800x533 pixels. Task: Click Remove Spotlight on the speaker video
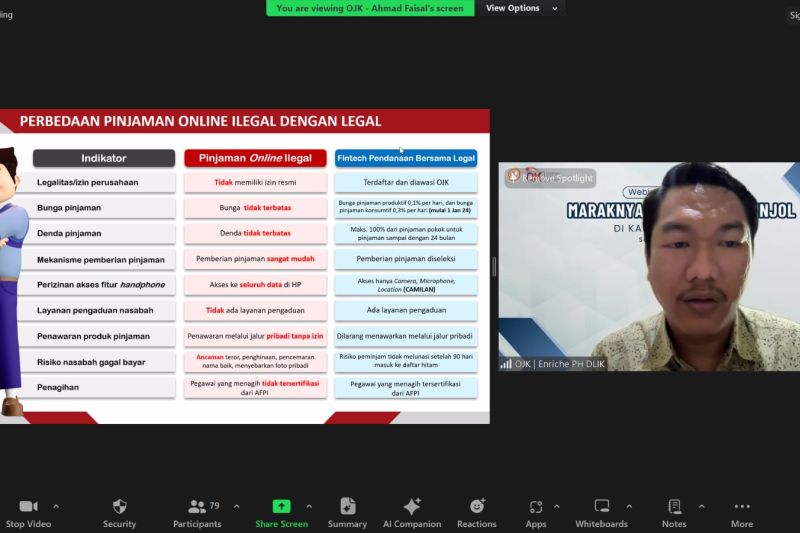(x=551, y=178)
